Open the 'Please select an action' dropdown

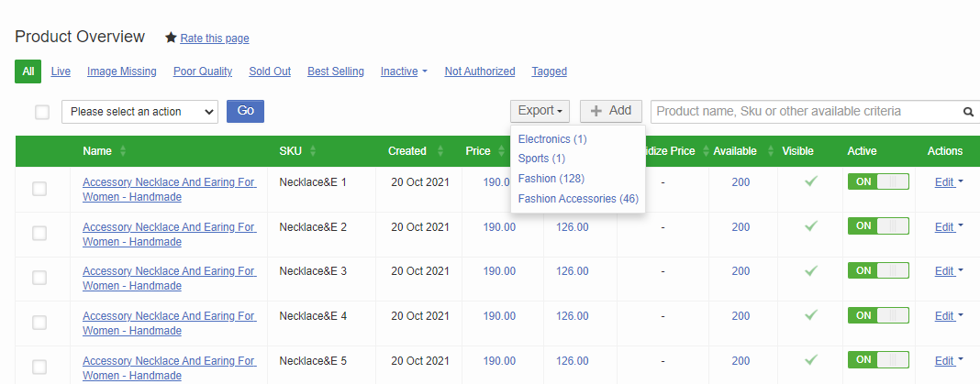139,112
